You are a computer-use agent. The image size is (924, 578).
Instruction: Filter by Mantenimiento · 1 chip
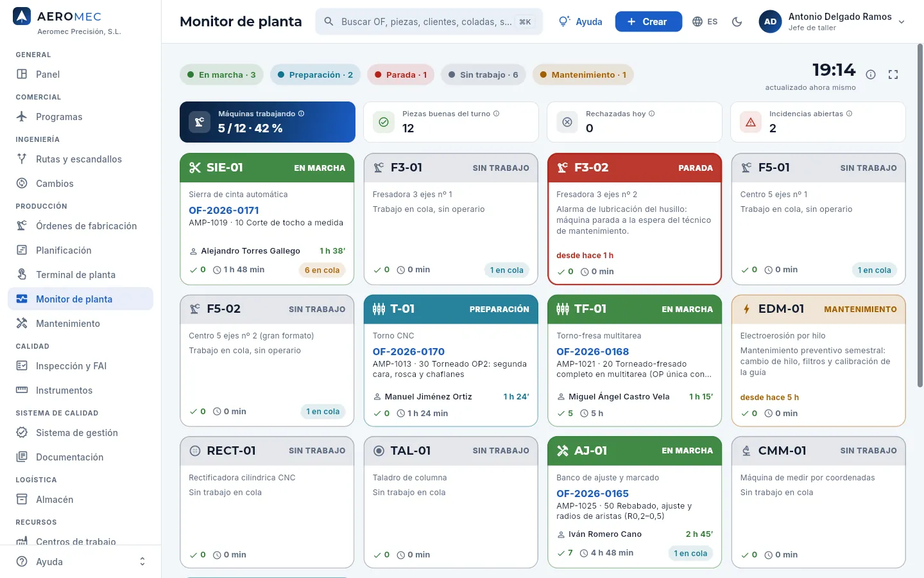point(583,74)
